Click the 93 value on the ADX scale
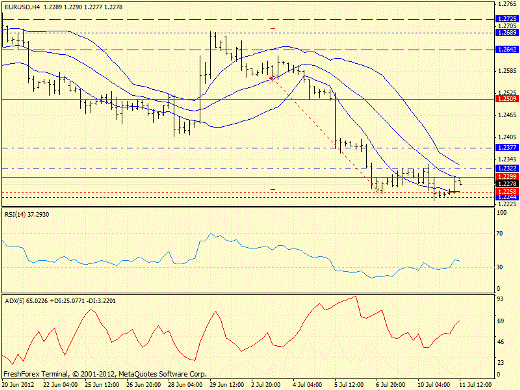This screenshot has height=390, width=520. click(500, 299)
